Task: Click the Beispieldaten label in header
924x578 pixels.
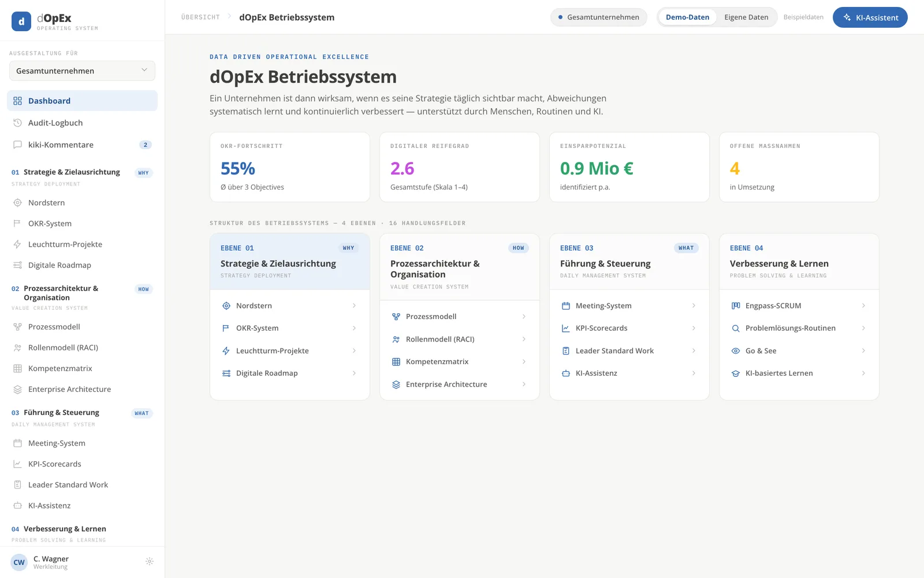Action: click(803, 17)
